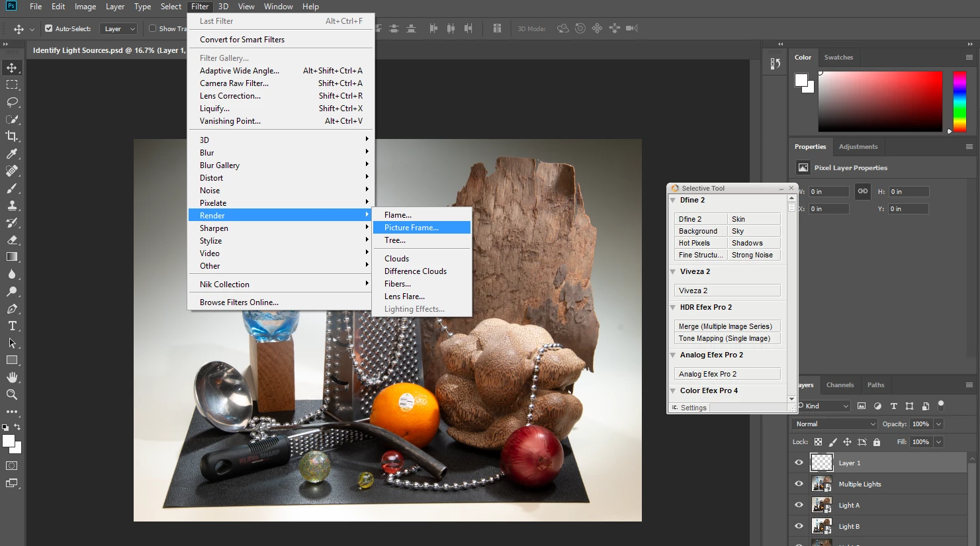980x546 pixels.
Task: Hide the Light A layer
Action: tap(799, 505)
